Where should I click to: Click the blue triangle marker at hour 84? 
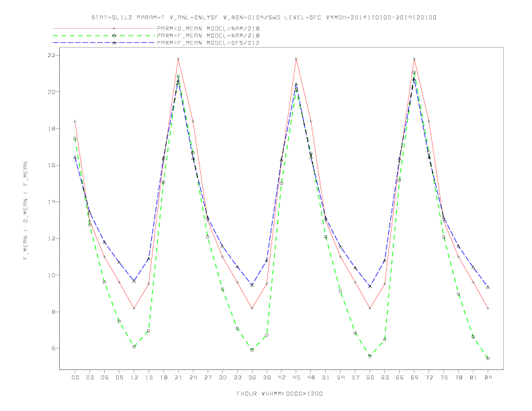pos(488,287)
